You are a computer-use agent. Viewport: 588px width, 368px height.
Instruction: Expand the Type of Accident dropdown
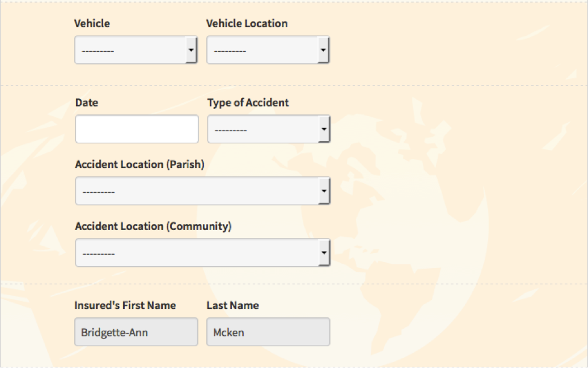268,129
